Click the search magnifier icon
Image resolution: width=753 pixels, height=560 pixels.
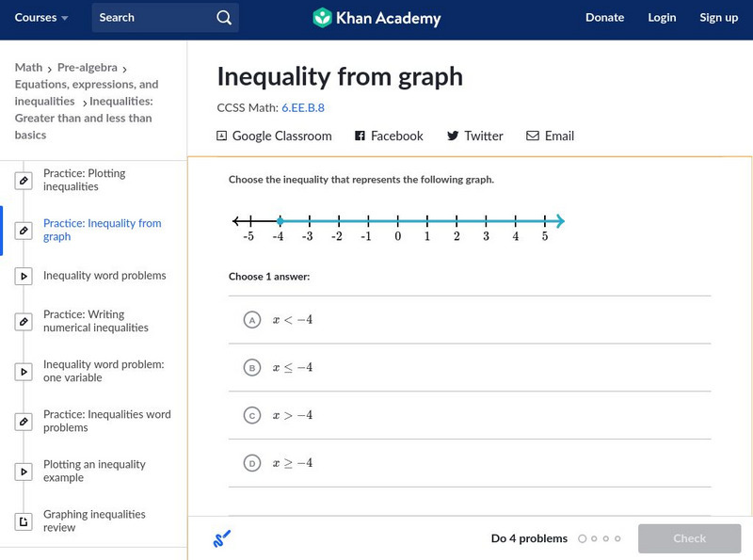[x=223, y=18]
